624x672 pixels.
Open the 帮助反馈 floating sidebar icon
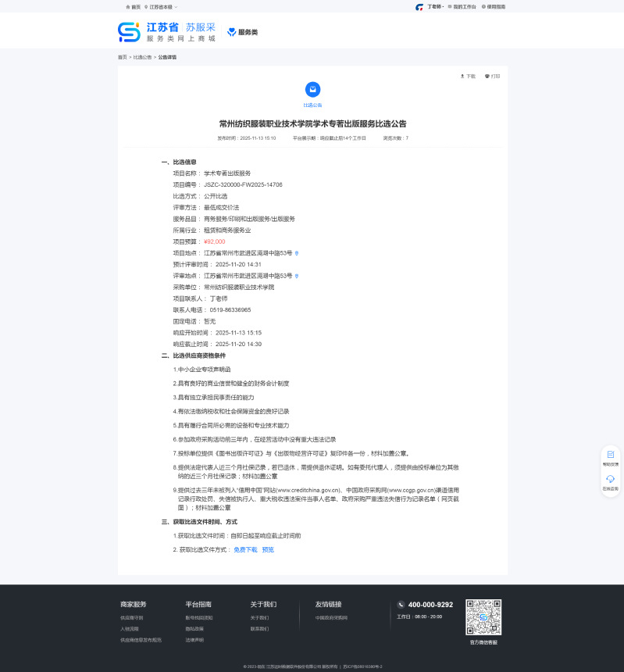coord(610,455)
